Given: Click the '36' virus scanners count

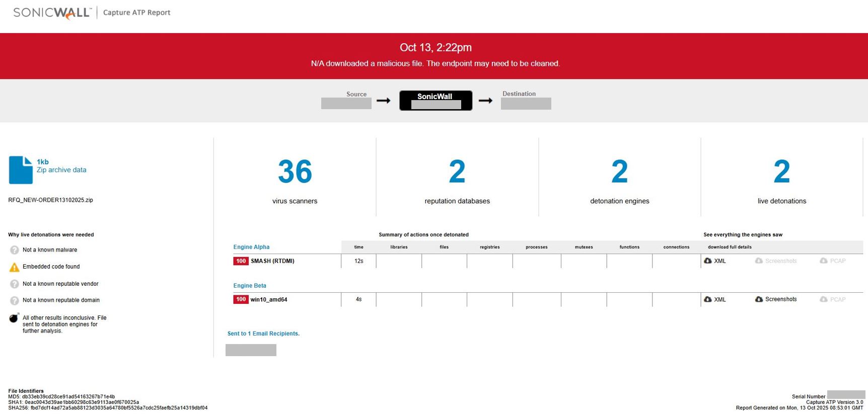Looking at the screenshot, I should [x=295, y=172].
